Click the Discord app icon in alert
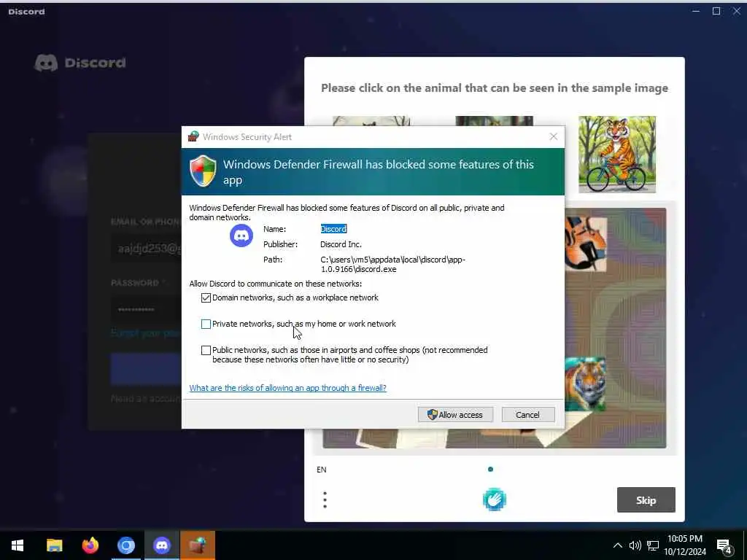The width and height of the screenshot is (747, 560). click(241, 236)
